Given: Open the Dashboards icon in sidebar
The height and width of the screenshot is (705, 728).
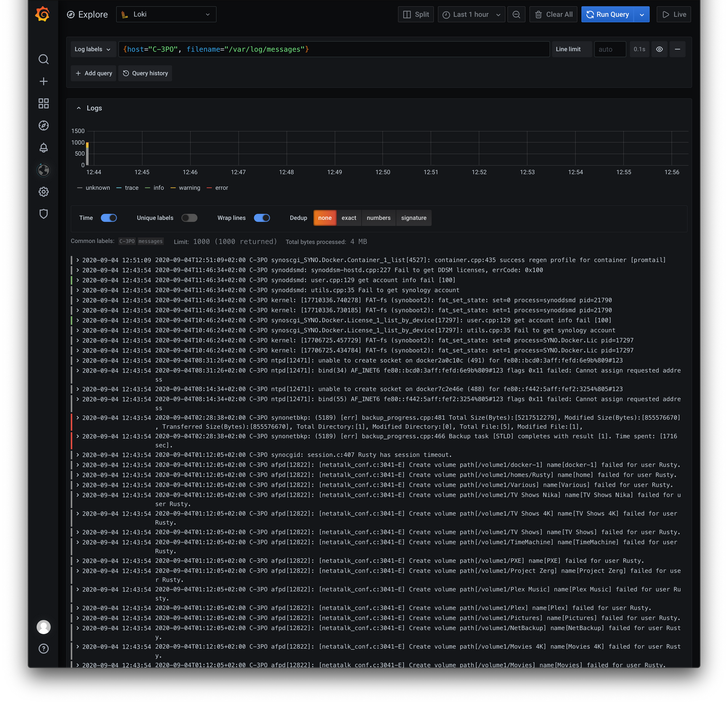Looking at the screenshot, I should coord(43,103).
